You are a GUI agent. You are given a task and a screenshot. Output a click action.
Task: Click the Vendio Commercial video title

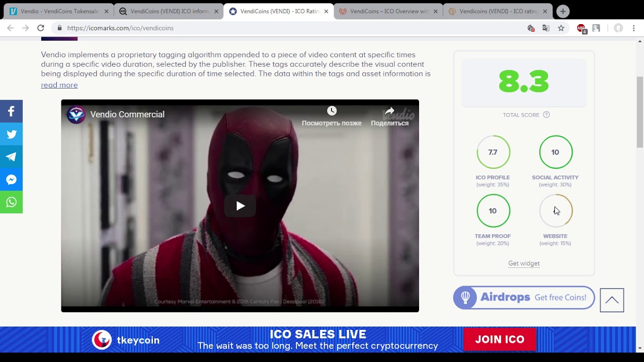pyautogui.click(x=127, y=114)
